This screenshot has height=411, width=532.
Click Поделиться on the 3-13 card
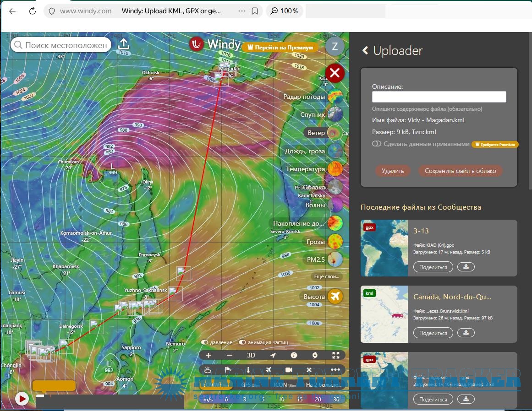(x=433, y=267)
